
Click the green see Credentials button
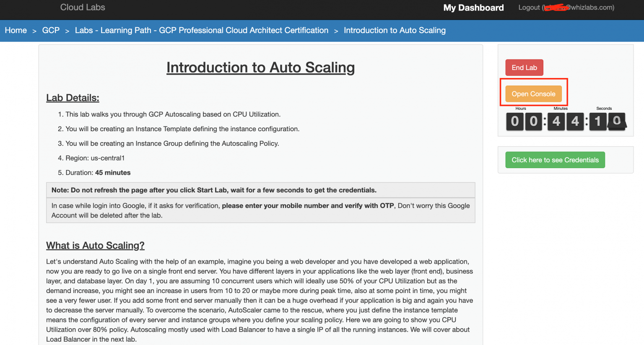(x=555, y=160)
